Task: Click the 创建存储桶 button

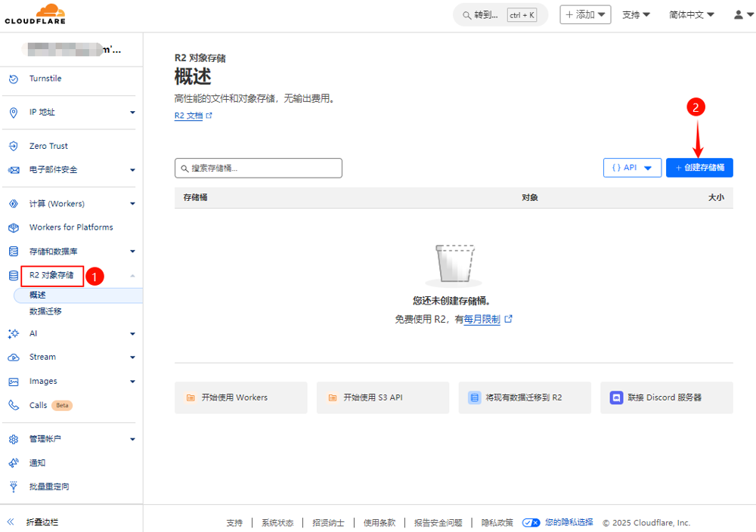Action: click(699, 168)
